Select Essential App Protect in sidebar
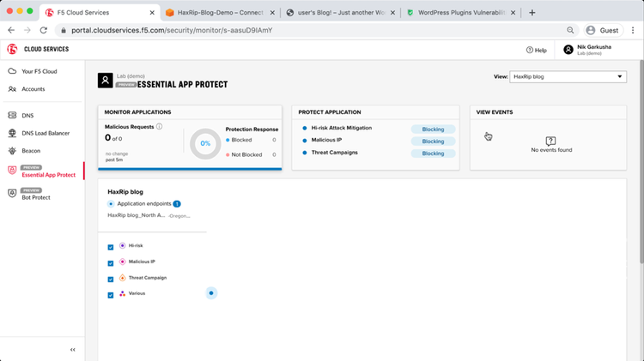 tap(48, 175)
